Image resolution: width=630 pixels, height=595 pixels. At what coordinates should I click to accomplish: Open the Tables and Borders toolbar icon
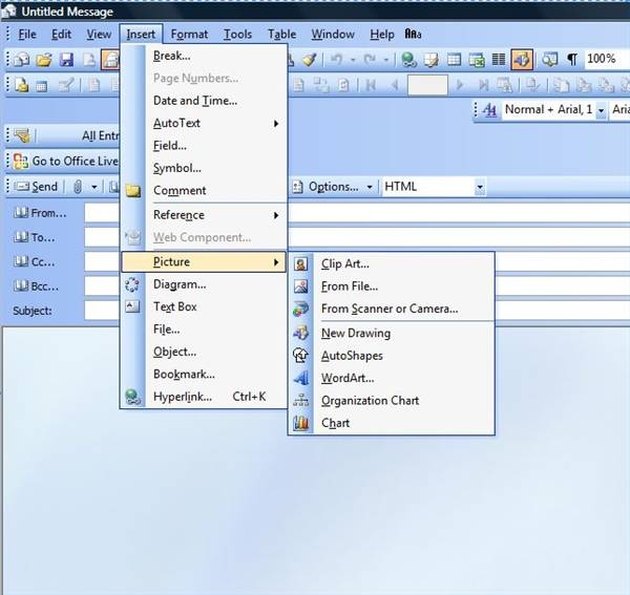pos(432,60)
